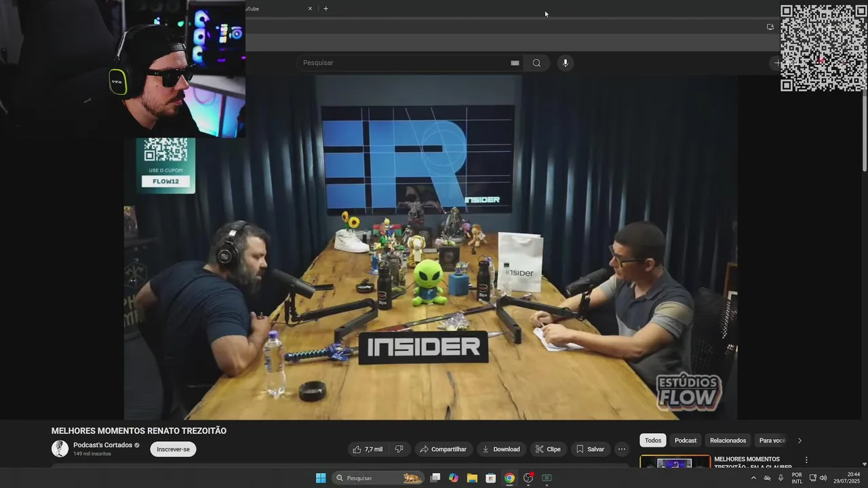Open the MELHORES MOMENTOS TREZOITÃO suggested video thumbnail
868x488 pixels.
click(x=675, y=462)
